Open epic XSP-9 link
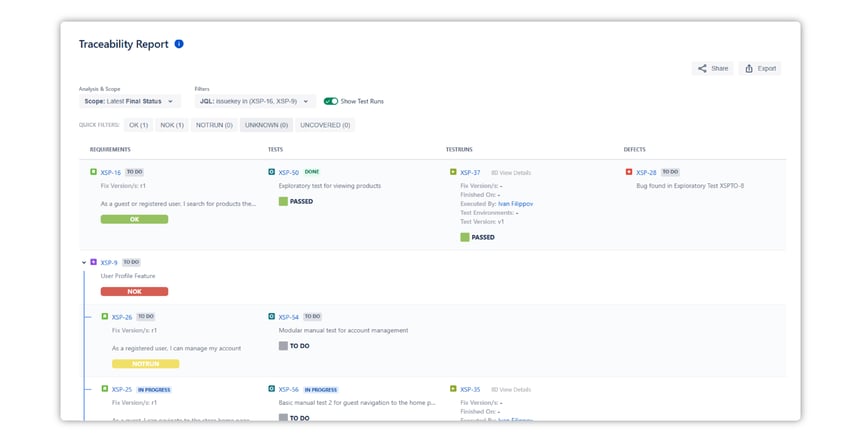Image resolution: width=860 pixels, height=442 pixels. coord(109,263)
